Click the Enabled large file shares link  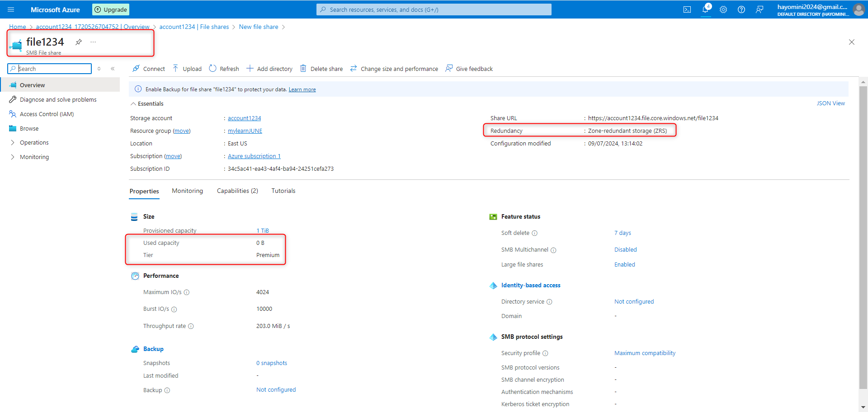tap(624, 265)
